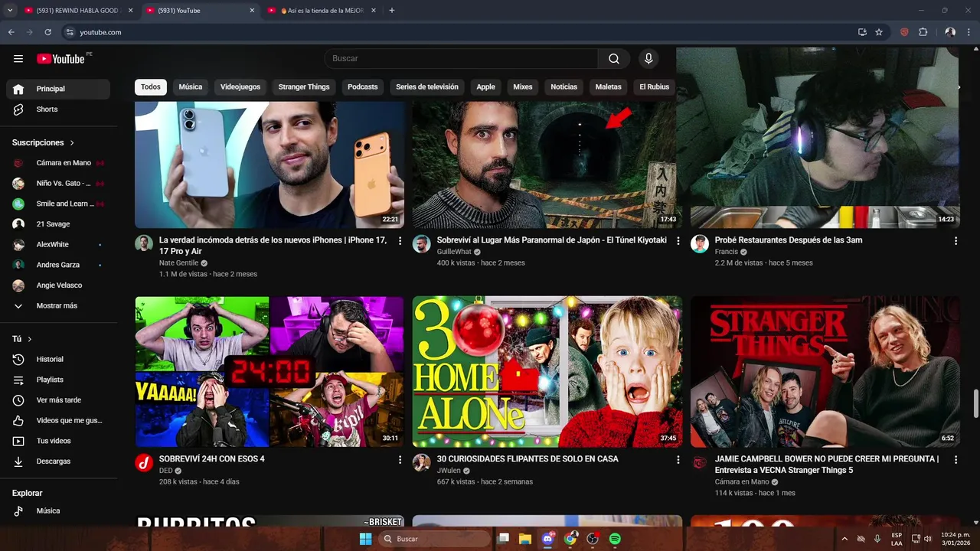Bookmark this page with the star icon
Image resolution: width=980 pixels, height=551 pixels.
point(879,32)
